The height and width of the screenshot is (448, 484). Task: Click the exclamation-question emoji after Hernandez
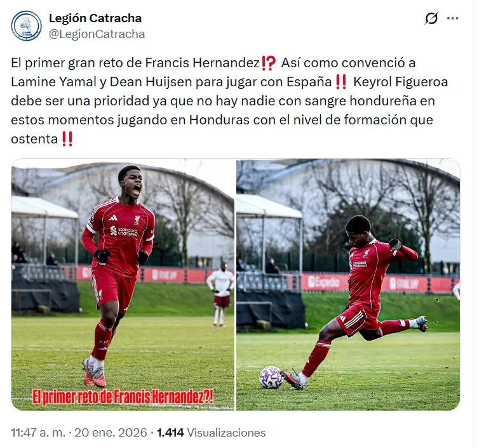(268, 63)
